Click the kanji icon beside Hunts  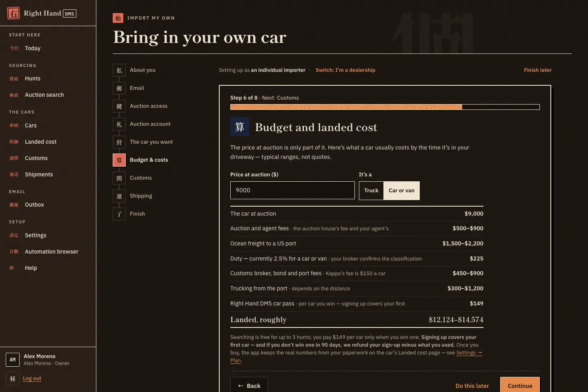14,79
